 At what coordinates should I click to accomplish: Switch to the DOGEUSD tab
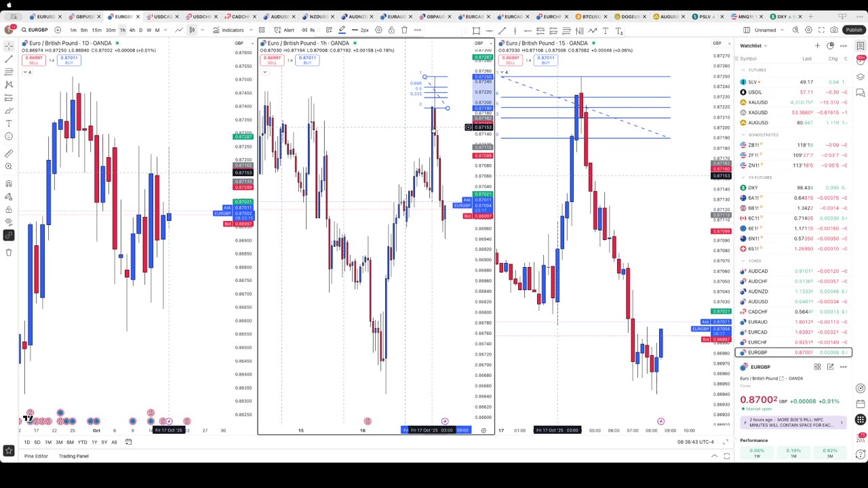tap(630, 16)
